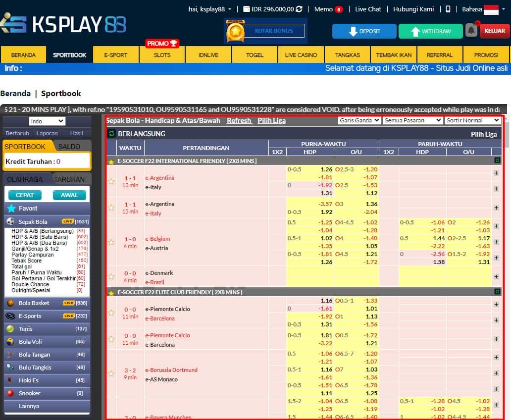Screen dimensions: 511x420
Task: Click the green WITHDRAW button
Action: 430,31
